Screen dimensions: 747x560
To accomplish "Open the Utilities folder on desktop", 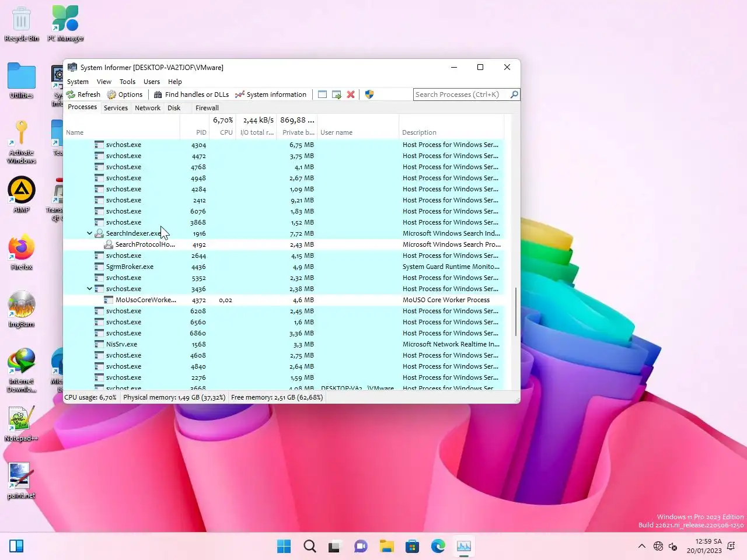I will [x=22, y=81].
